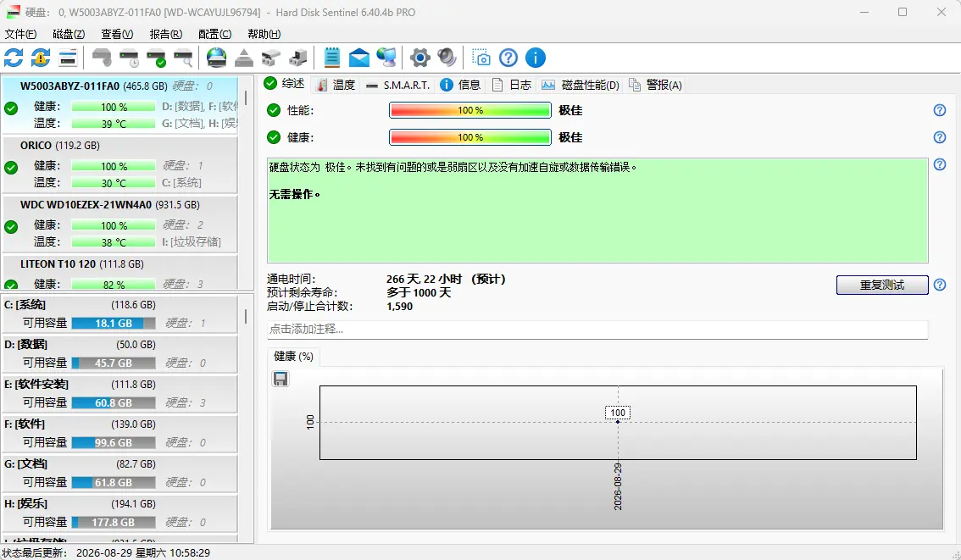Image resolution: width=961 pixels, height=560 pixels.
Task: Click the 重复测试 button
Action: (x=882, y=285)
